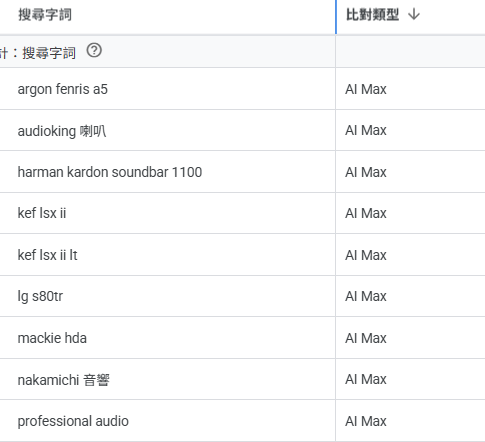The width and height of the screenshot is (485, 442).
Task: Select the 比對類型 column header
Action: (x=372, y=15)
